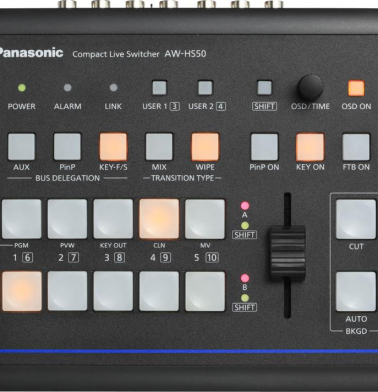This screenshot has height=392, width=378.
Task: Select A bus crosspoint 5 MV
Action: point(205,219)
